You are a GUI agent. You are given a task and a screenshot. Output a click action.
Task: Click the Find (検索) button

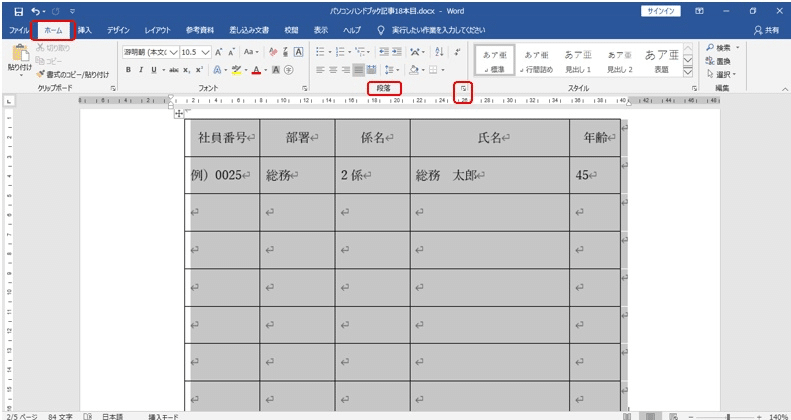[719, 48]
